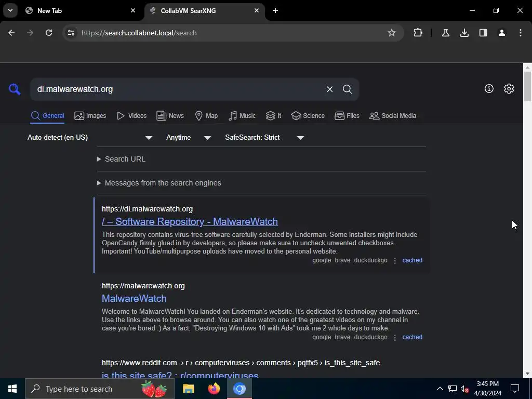The image size is (532, 399).
Task: Click the https://malwarewatch.org result URL
Action: point(143,286)
